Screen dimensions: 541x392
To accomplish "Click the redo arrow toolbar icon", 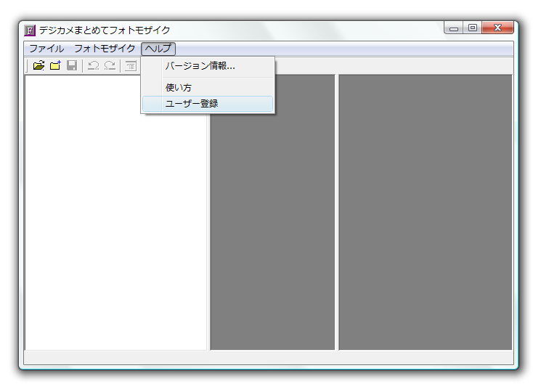I will coord(110,65).
